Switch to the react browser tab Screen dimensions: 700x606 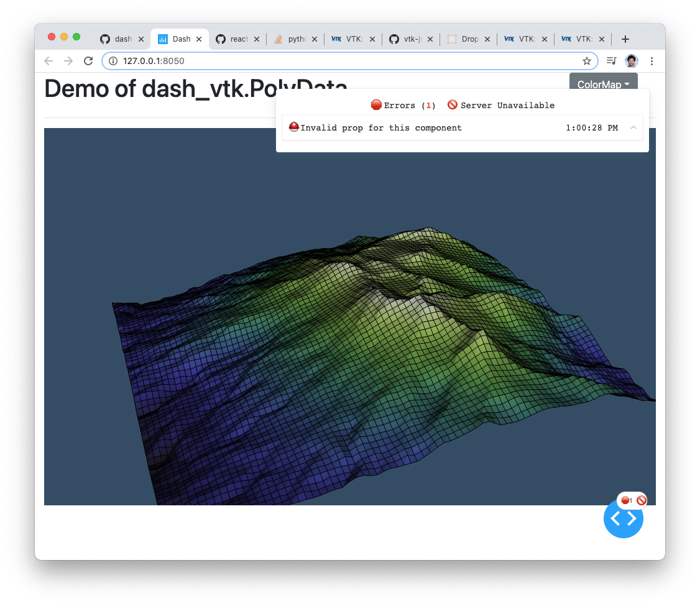pos(236,39)
